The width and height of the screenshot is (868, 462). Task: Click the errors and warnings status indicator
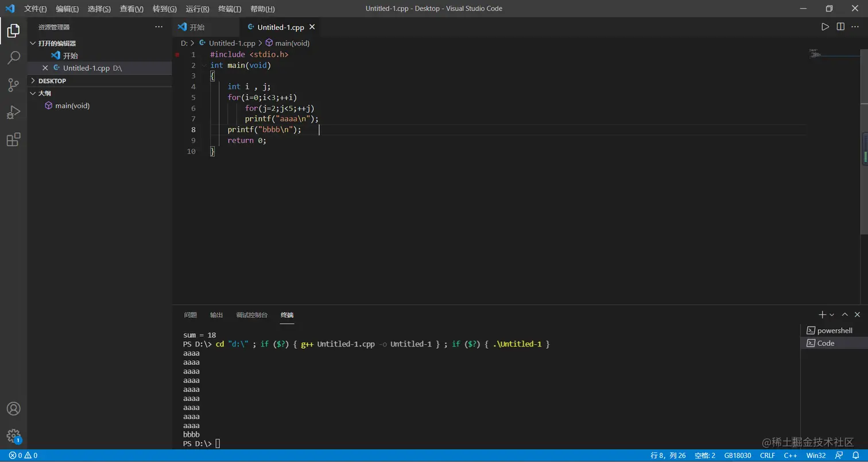pos(23,456)
